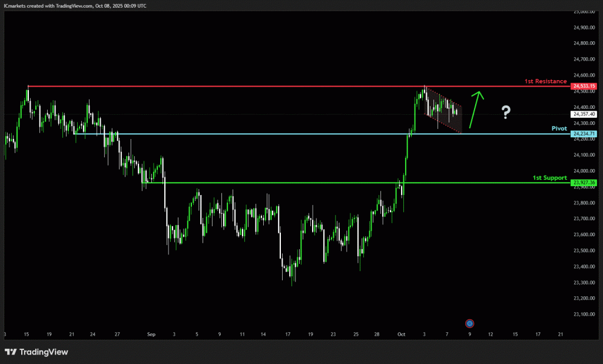The width and height of the screenshot is (603, 364).
Task: Click the blue 24,234.71 pivot price tag
Action: [584, 134]
